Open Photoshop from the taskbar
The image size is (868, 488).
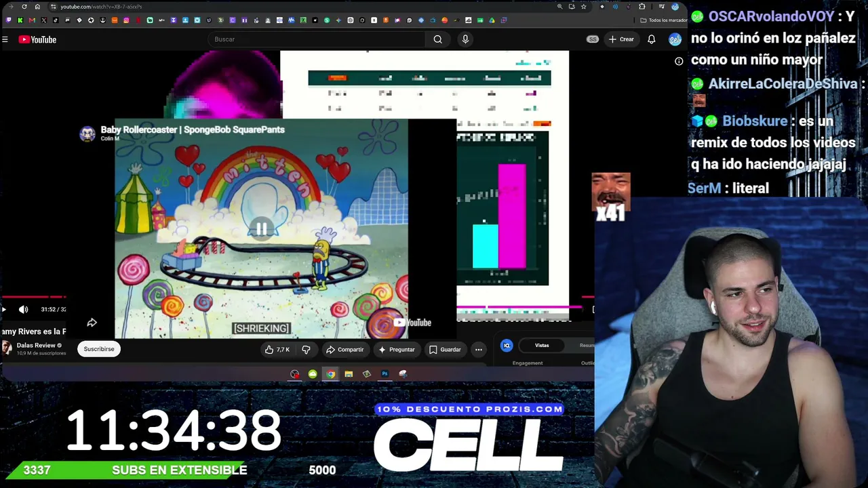pyautogui.click(x=384, y=374)
